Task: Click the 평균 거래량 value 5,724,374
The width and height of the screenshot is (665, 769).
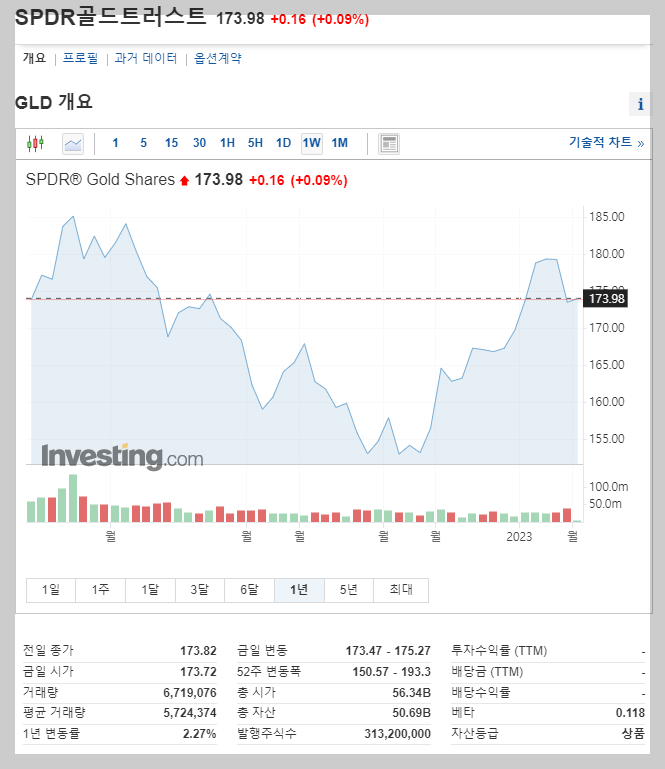Action: click(x=190, y=713)
